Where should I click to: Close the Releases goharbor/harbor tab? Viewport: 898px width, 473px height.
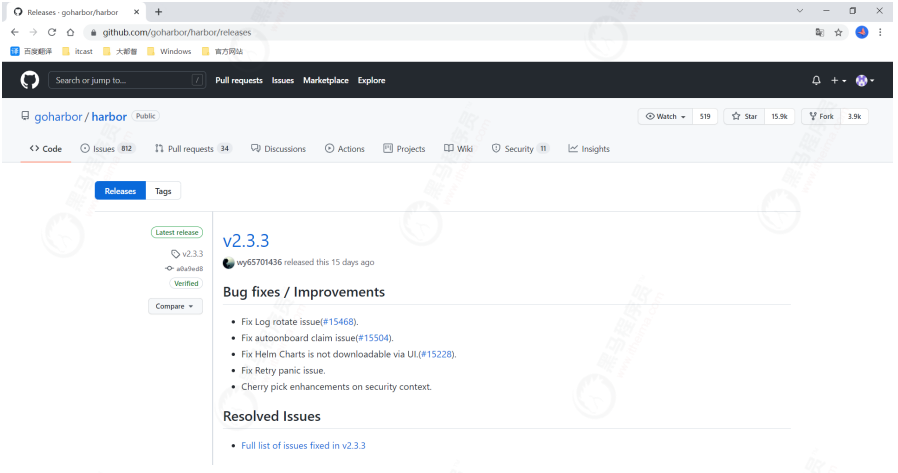pos(136,11)
